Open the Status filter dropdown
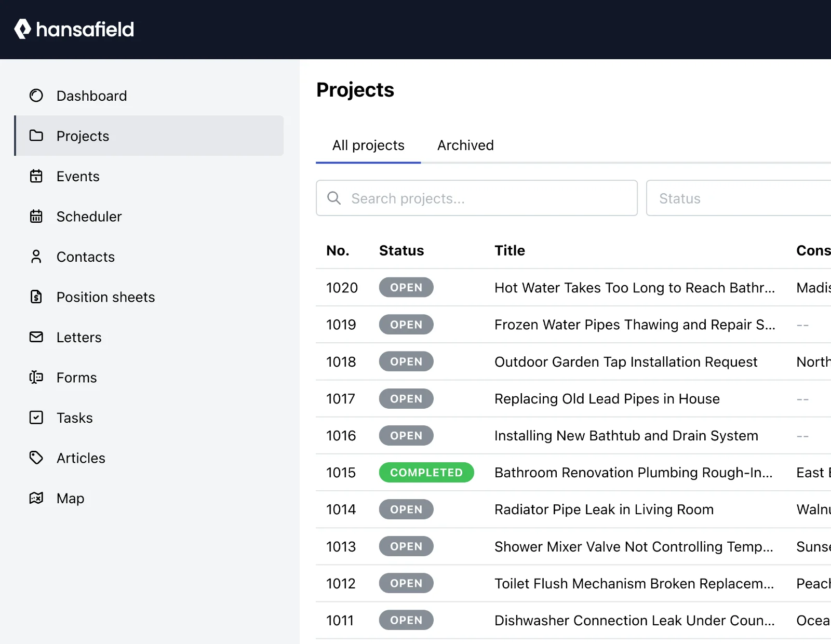The image size is (831, 644). tap(738, 198)
